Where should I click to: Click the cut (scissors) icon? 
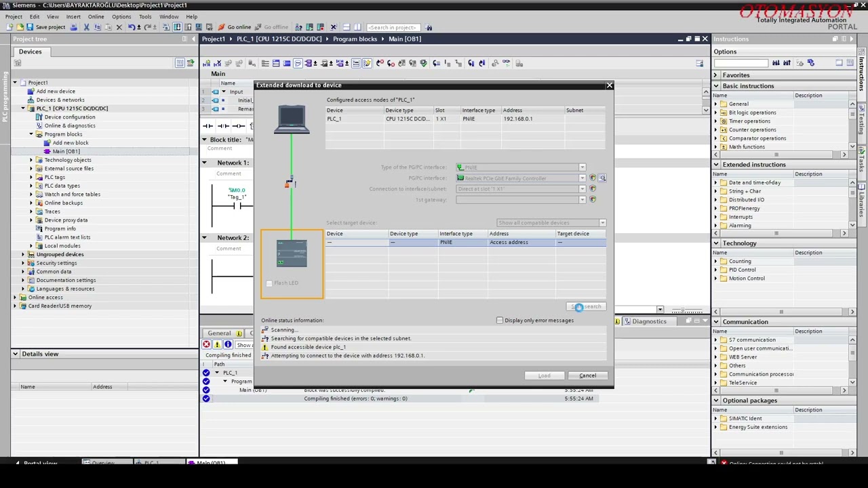(86, 27)
